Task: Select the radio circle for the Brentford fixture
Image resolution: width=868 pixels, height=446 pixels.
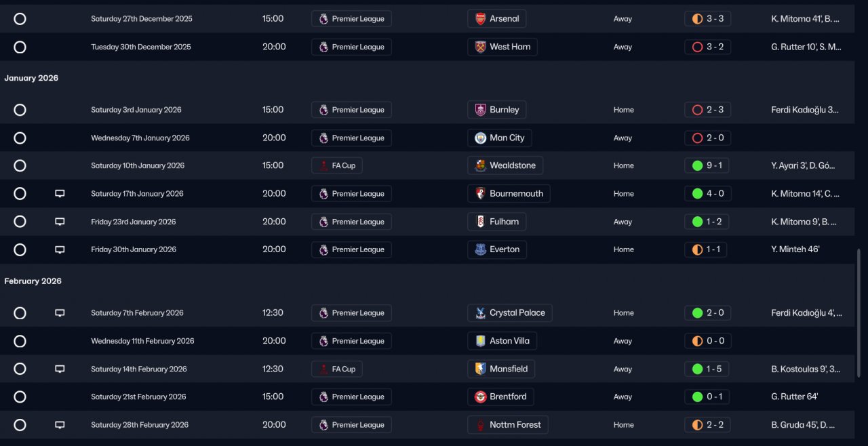Action: point(20,397)
